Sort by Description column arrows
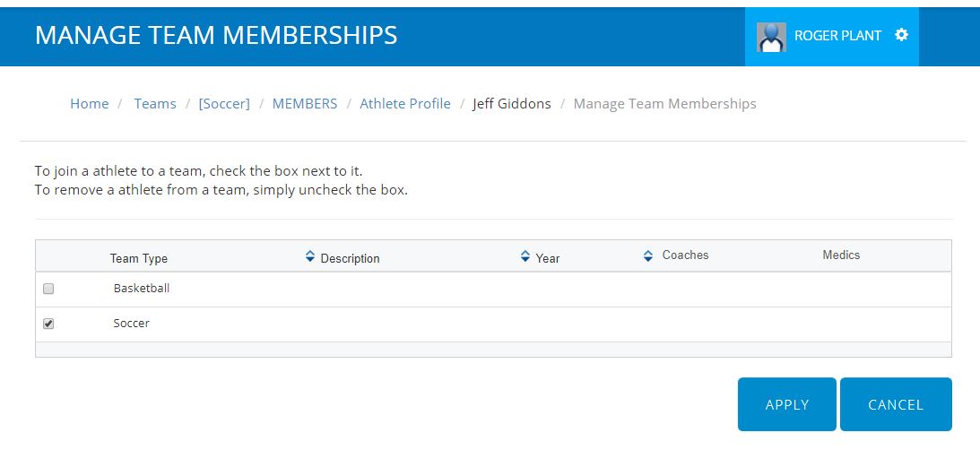The width and height of the screenshot is (980, 467). pyautogui.click(x=310, y=255)
